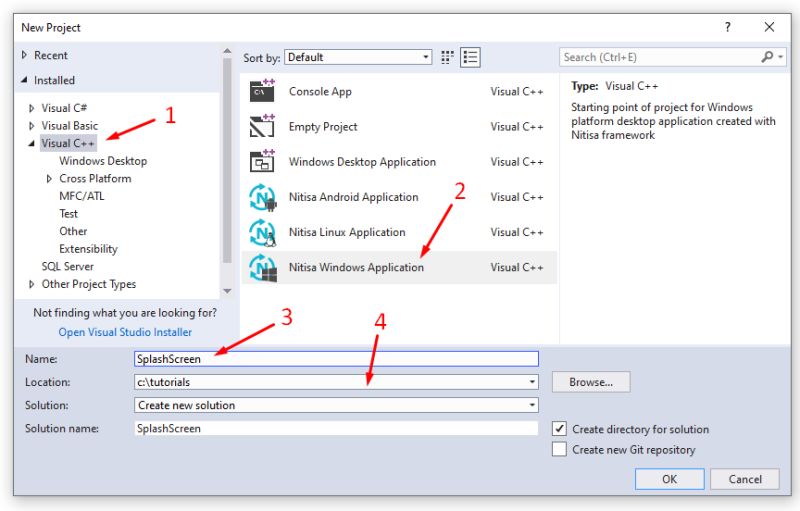Open the help question mark button
This screenshot has width=800, height=511.
(728, 27)
